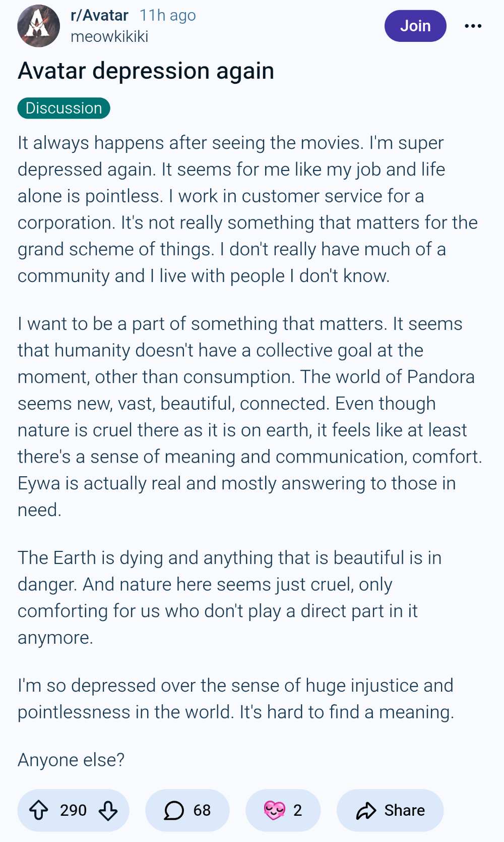504x842 pixels.
Task: Filter by the Discussion flair tag
Action: (64, 108)
